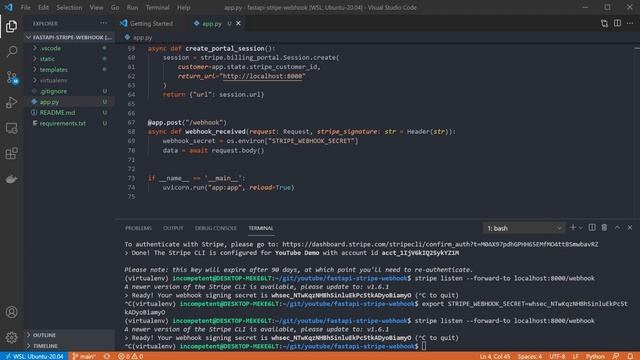Open the Terminal menu
The image size is (640, 360).
pyautogui.click(x=157, y=7)
